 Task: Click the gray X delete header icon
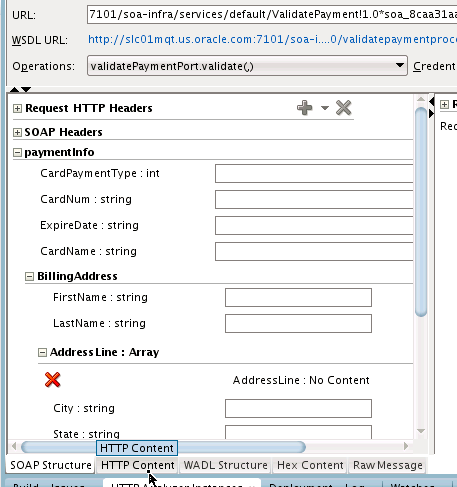344,108
